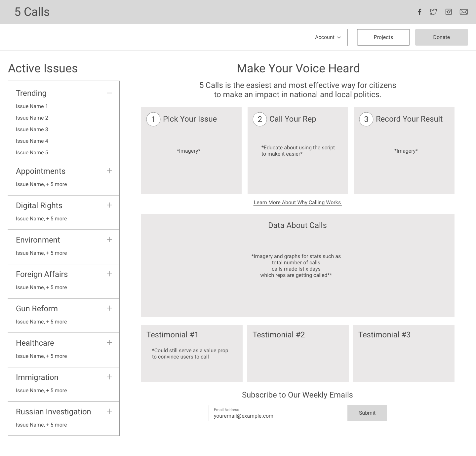This screenshot has width=476, height=456.
Task: Expand the Immigration issues list
Action: (109, 377)
